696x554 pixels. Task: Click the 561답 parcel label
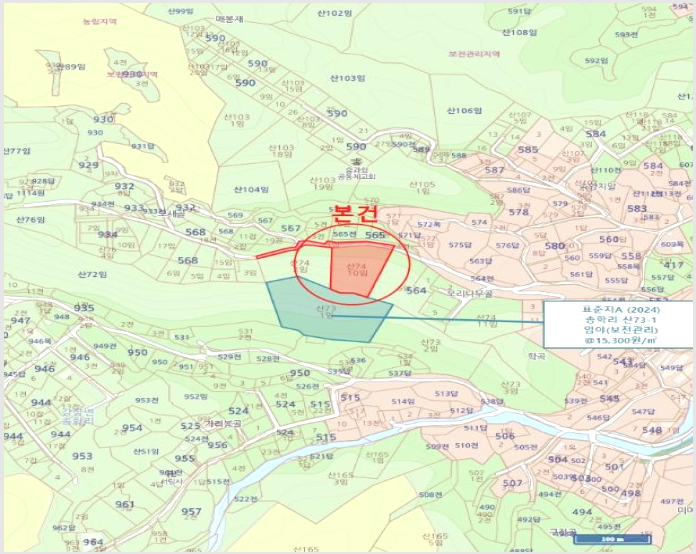click(x=581, y=274)
